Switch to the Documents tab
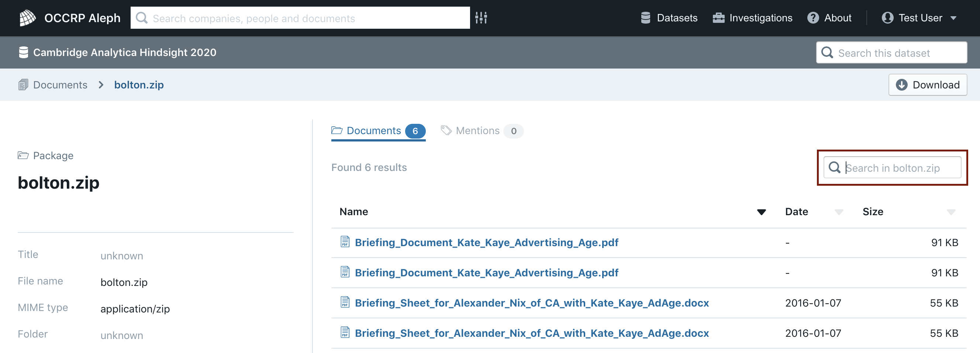Viewport: 980px width, 353px height. click(x=378, y=131)
